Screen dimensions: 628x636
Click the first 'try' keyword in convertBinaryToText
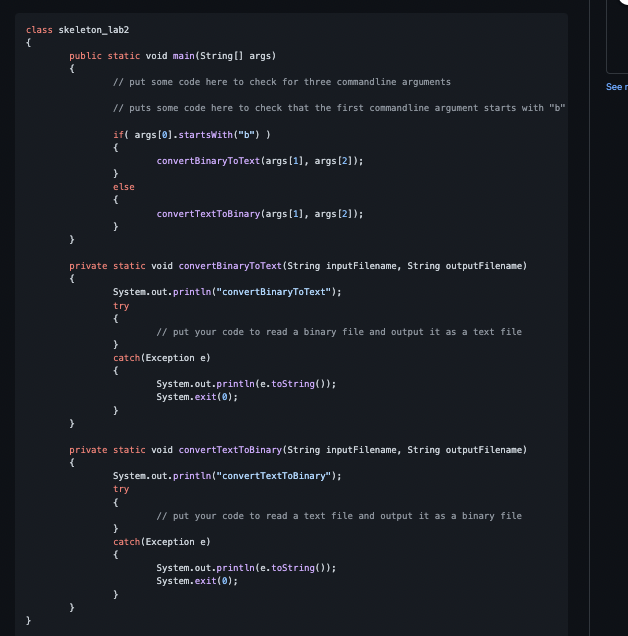click(121, 306)
